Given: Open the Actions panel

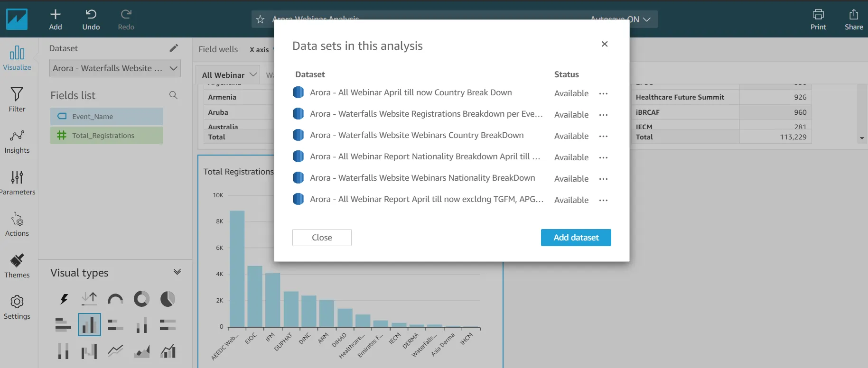Looking at the screenshot, I should 17,224.
